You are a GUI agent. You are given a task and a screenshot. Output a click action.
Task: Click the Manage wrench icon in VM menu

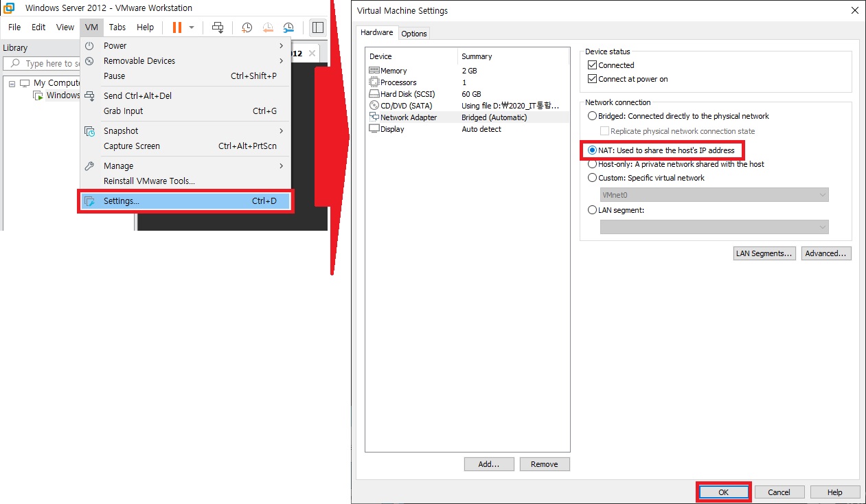coord(89,166)
